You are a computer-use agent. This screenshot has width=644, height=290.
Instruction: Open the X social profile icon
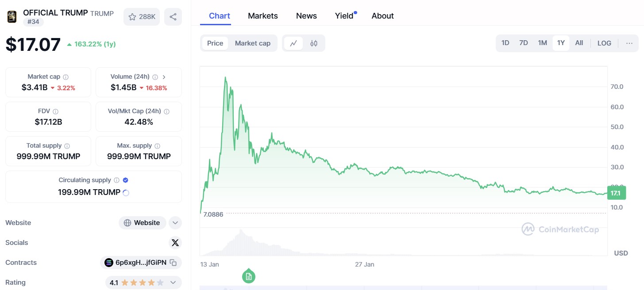[175, 243]
